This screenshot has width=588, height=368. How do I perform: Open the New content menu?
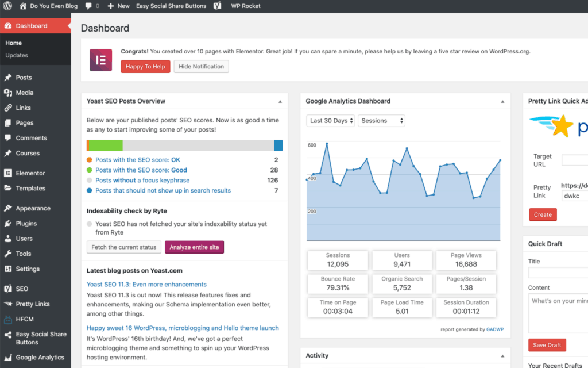point(118,6)
